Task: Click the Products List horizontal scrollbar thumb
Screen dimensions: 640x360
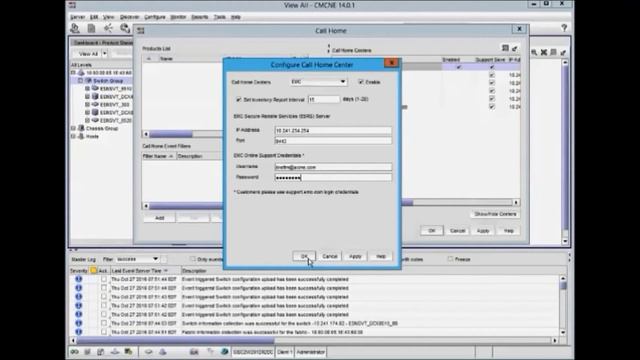Action: click(171, 134)
